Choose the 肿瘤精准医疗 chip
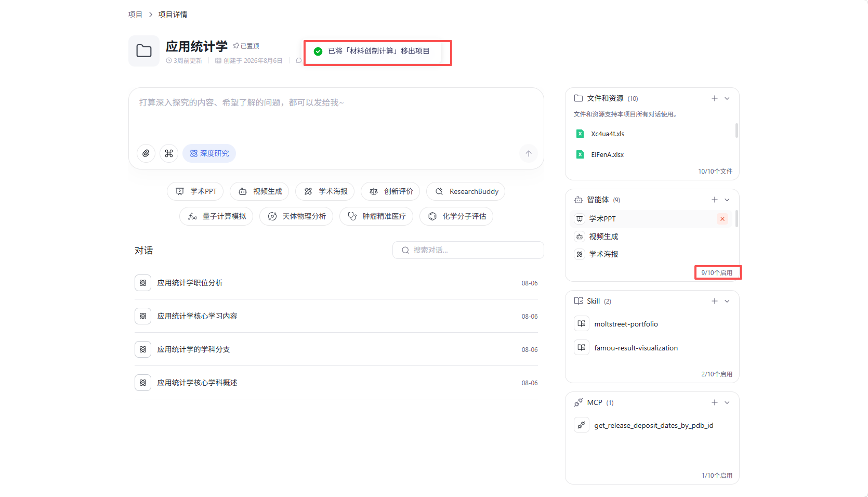Viewport: 868px width, 497px height. [x=376, y=216]
